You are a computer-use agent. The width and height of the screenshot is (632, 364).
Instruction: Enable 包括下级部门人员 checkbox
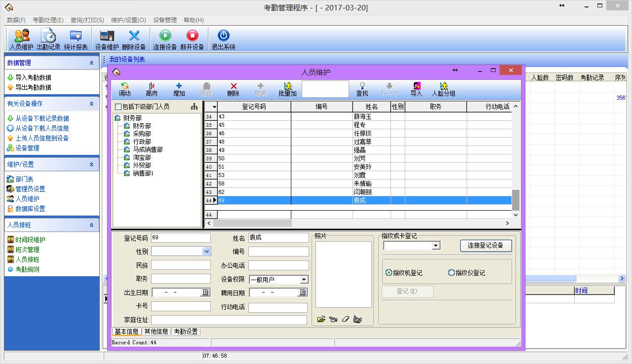(x=118, y=107)
